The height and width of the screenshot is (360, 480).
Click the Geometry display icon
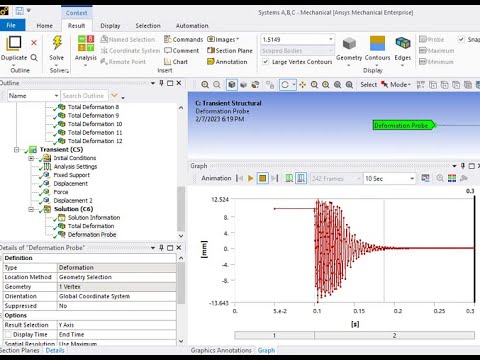click(349, 43)
